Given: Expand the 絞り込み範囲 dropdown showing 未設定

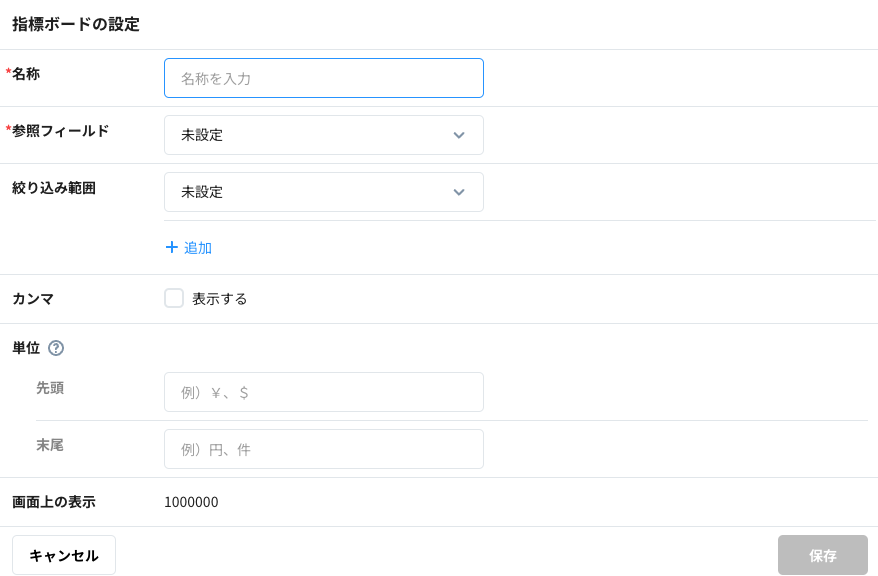Looking at the screenshot, I should pyautogui.click(x=323, y=192).
